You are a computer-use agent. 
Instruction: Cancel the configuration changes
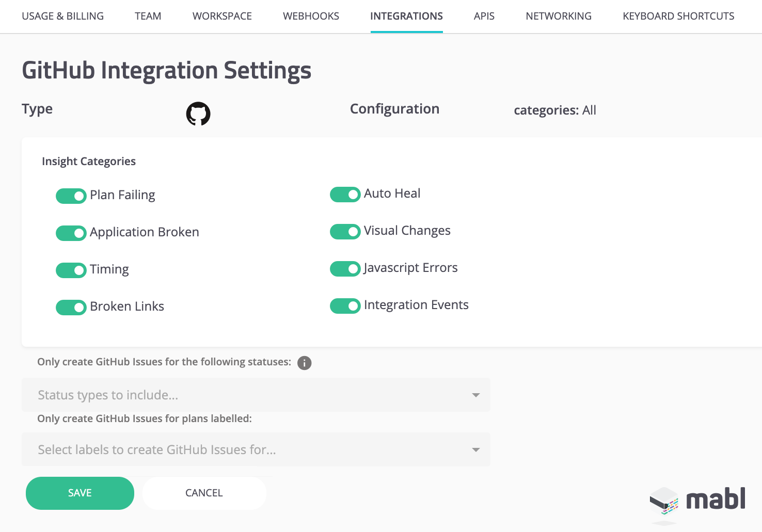204,493
